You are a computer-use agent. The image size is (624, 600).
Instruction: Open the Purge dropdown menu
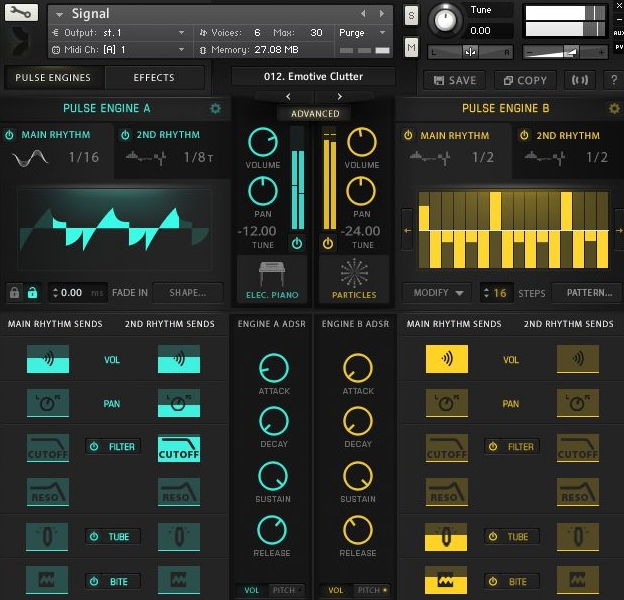pos(366,33)
